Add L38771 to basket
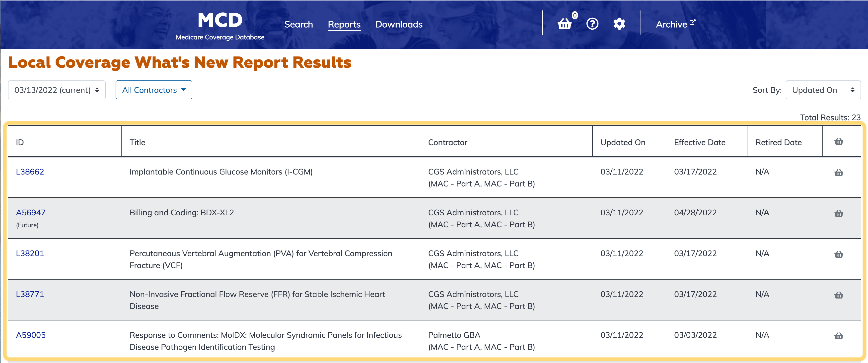 tap(838, 295)
